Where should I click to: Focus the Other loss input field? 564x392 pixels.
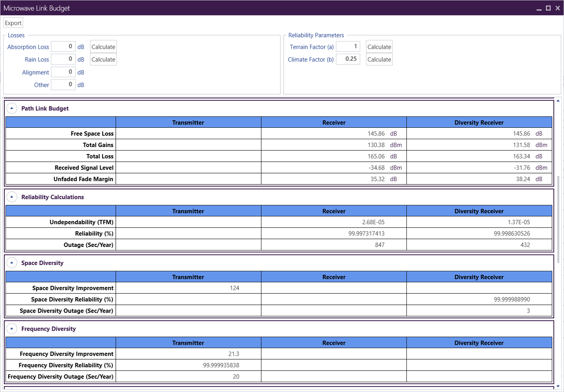pos(63,85)
